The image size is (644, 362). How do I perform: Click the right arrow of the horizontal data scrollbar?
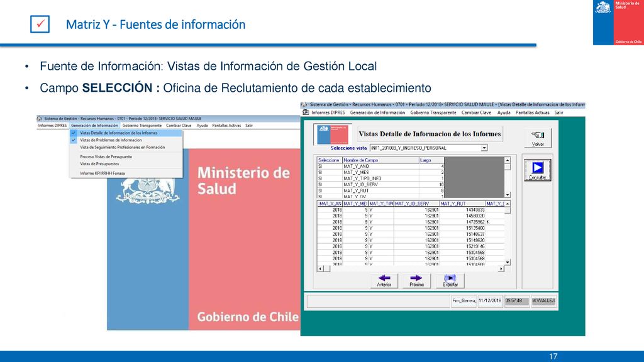tap(501, 268)
